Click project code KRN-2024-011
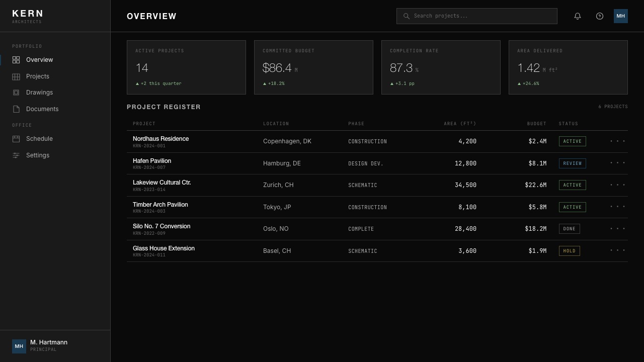The width and height of the screenshot is (644, 362). pyautogui.click(x=149, y=255)
